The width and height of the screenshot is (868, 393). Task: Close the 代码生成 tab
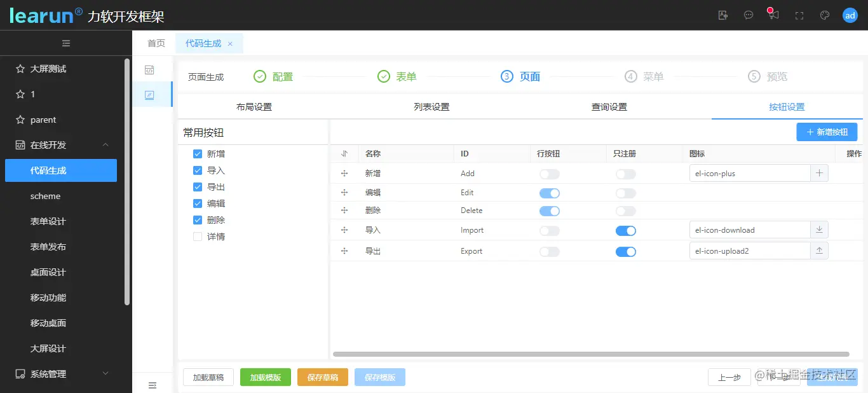(230, 44)
